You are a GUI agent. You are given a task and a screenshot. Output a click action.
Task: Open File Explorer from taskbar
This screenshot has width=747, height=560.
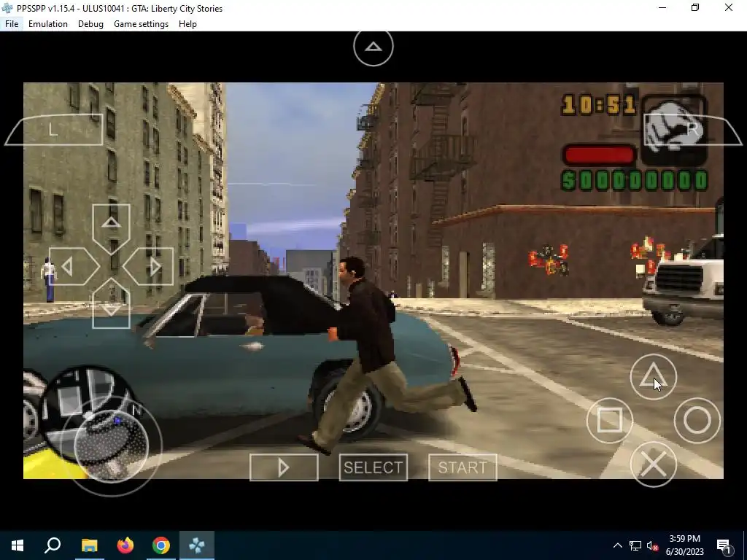[89, 545]
